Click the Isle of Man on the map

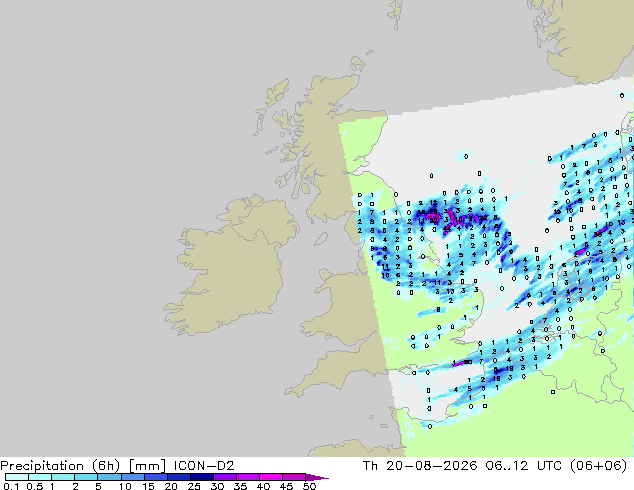point(321,239)
